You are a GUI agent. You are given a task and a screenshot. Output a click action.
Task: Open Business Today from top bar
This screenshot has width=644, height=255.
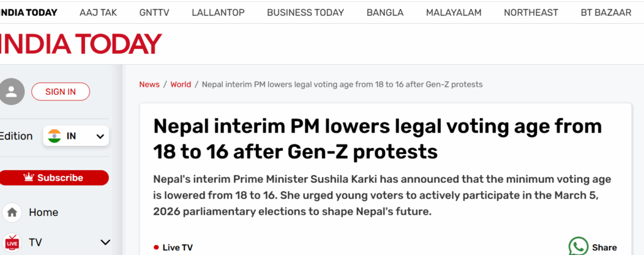(305, 13)
